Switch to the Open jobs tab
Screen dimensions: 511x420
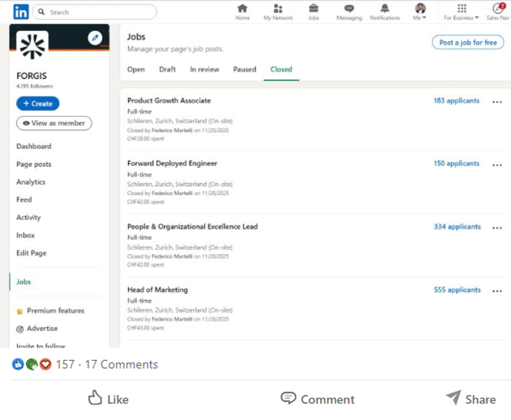tap(136, 69)
